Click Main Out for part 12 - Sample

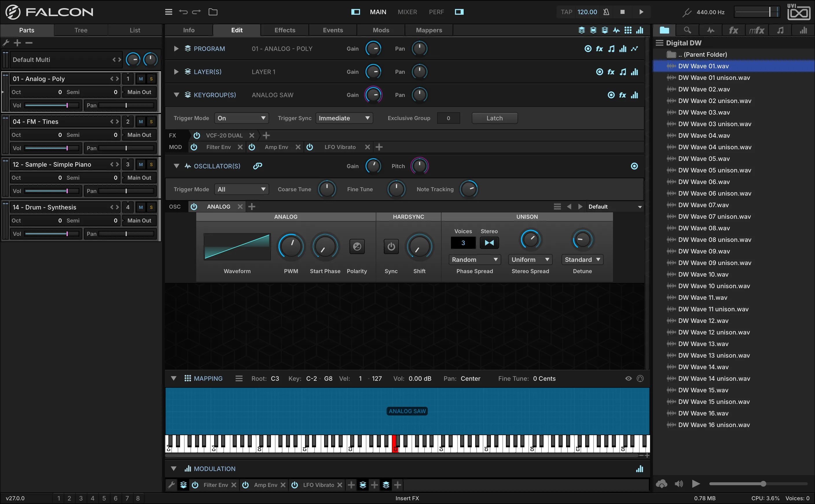coord(139,178)
